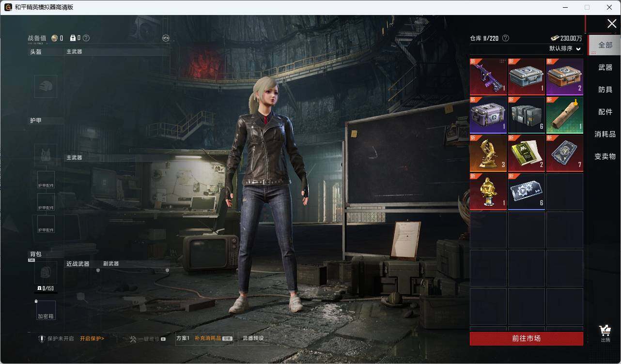Select the orange supply case item

click(x=565, y=77)
